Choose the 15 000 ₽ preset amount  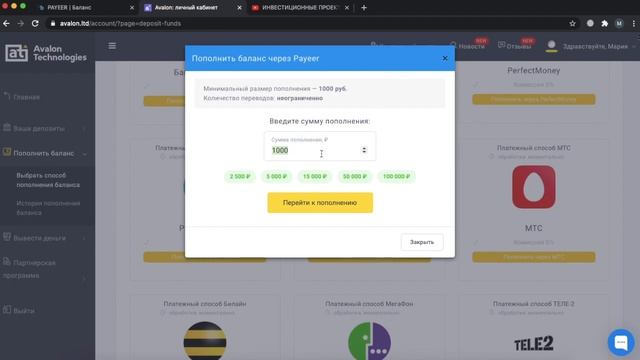[314, 176]
